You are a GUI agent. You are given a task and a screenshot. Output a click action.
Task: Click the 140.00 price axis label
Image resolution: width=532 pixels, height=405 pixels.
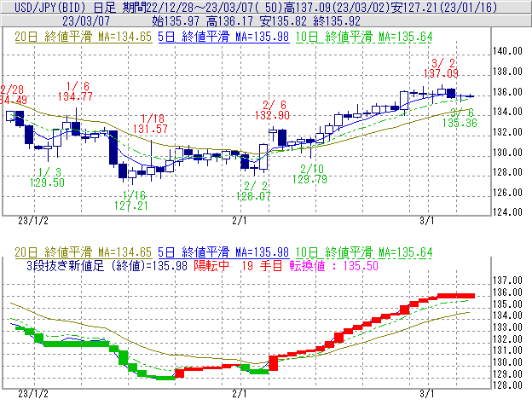click(x=507, y=51)
